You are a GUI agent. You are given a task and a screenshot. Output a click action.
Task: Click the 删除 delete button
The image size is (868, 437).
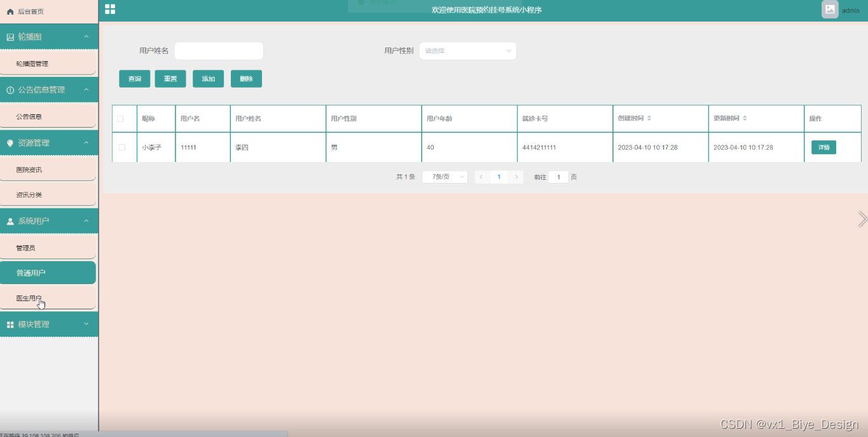coord(247,79)
